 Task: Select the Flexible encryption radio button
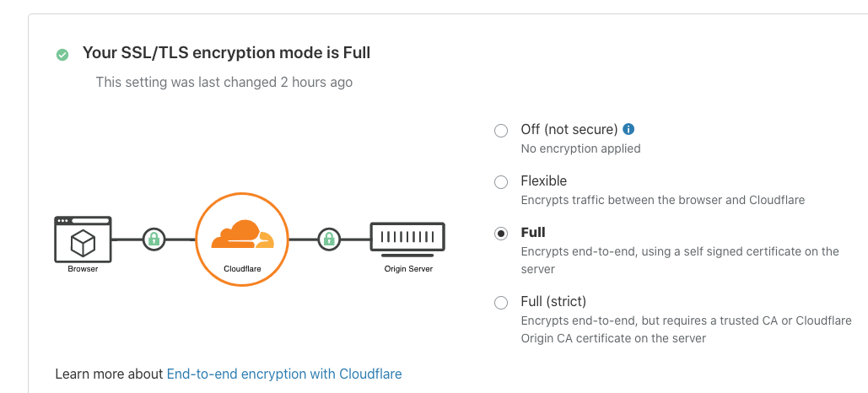click(501, 182)
